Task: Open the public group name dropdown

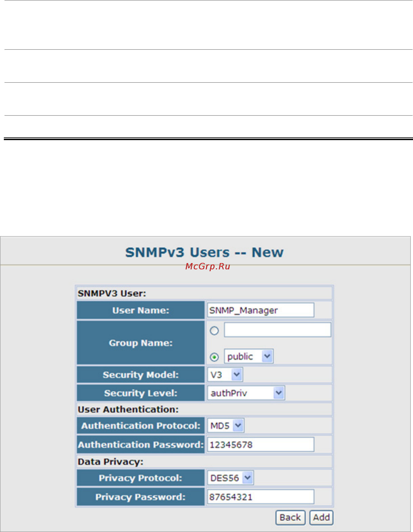Action: [x=249, y=356]
